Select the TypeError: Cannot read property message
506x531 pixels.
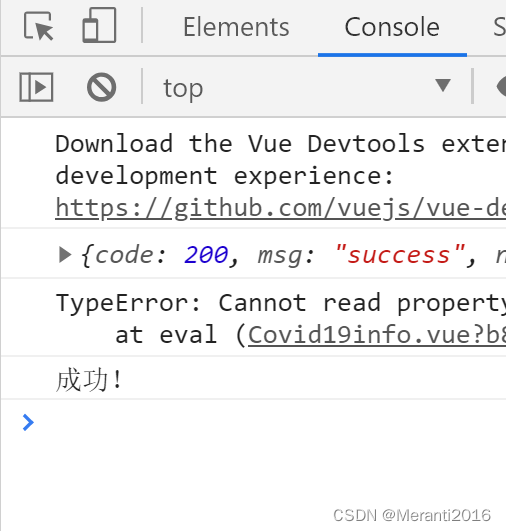(x=280, y=303)
